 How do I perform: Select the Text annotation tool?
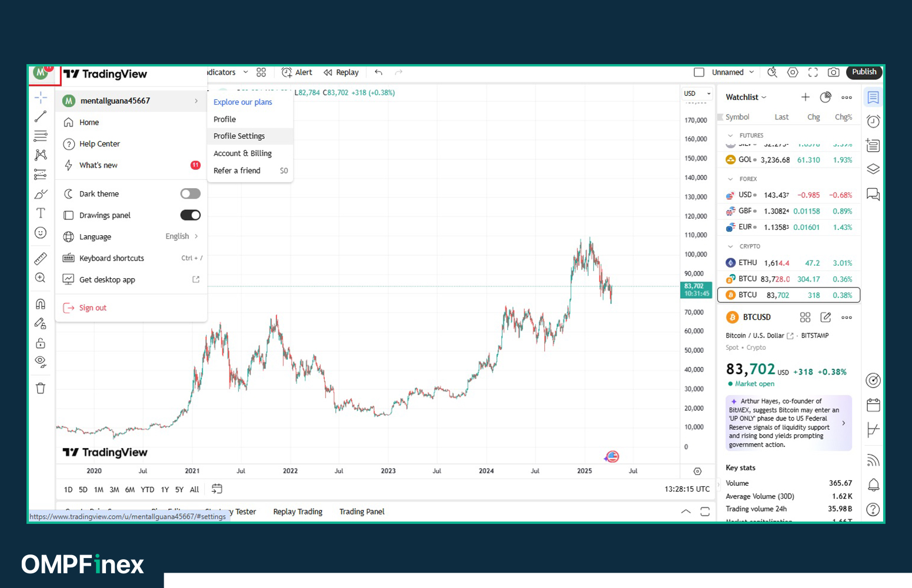click(41, 213)
